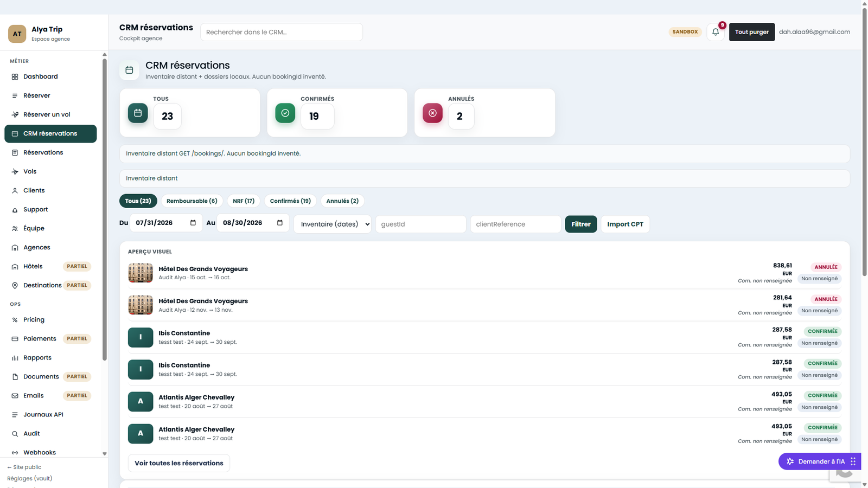The image size is (868, 488).
Task: Select the Remboursable (6) filter tab
Action: pyautogui.click(x=192, y=201)
